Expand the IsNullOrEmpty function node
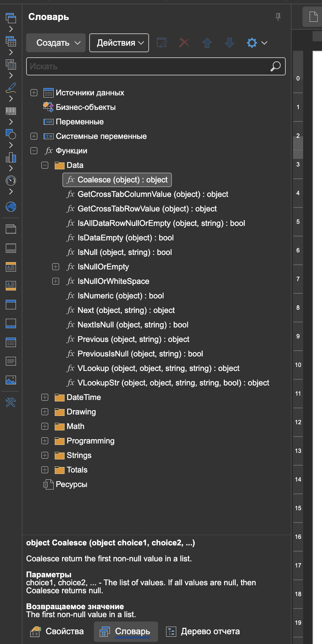The width and height of the screenshot is (322, 644). [55, 267]
